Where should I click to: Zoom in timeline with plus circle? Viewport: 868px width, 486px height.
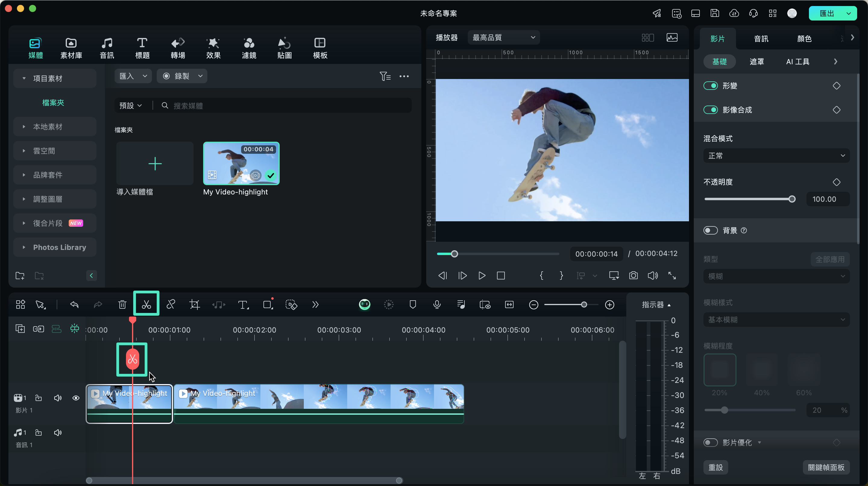click(609, 305)
